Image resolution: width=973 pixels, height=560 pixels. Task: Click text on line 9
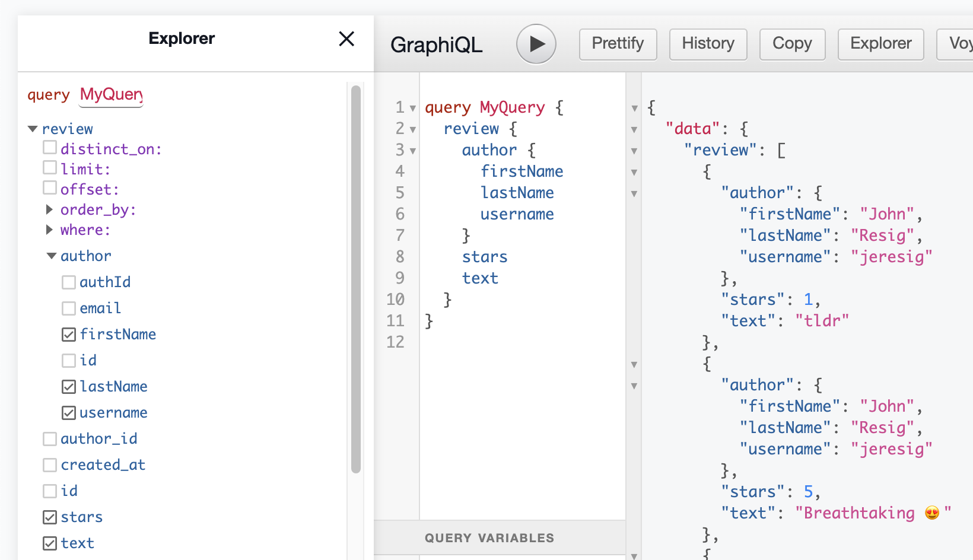[480, 278]
